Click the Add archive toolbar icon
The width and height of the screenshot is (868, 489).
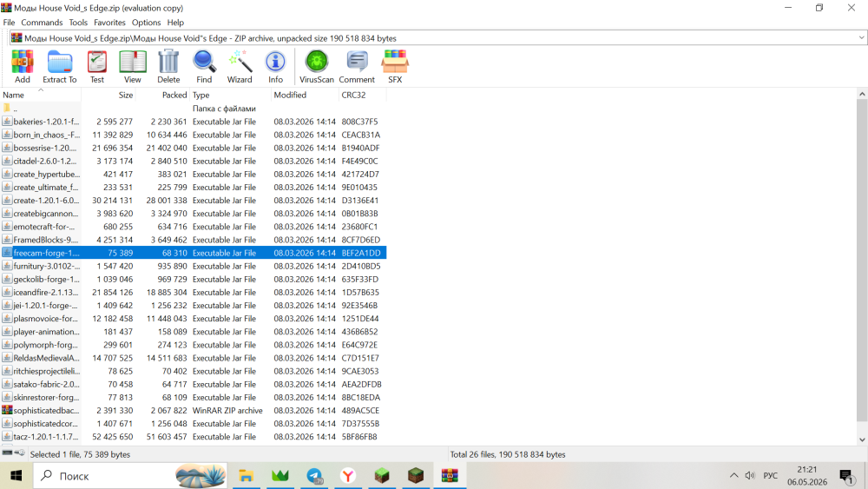[23, 67]
